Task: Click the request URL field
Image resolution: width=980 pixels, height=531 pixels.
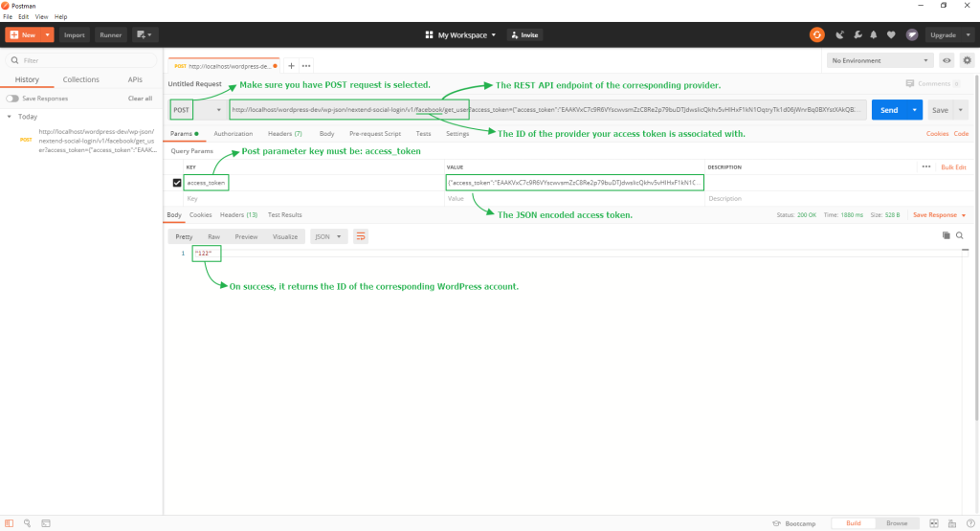Action: point(547,110)
